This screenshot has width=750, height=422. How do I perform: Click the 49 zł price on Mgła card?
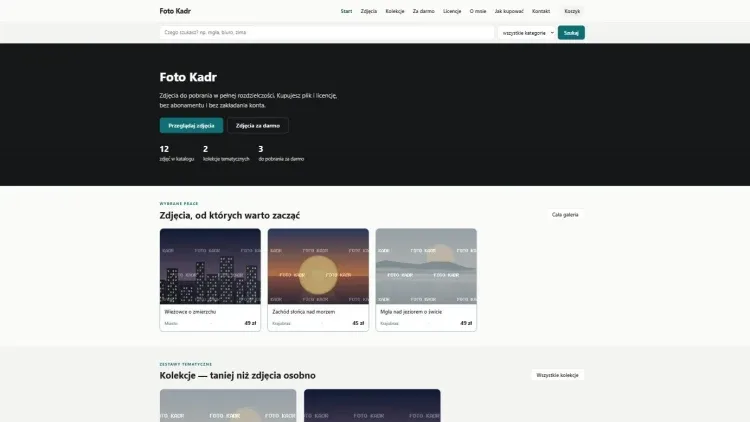[466, 323]
